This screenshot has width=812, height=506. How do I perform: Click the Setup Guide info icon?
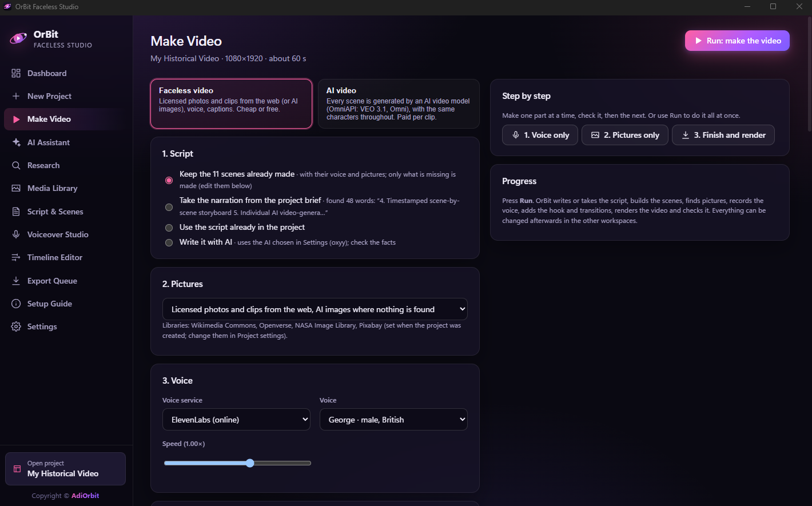(16, 304)
